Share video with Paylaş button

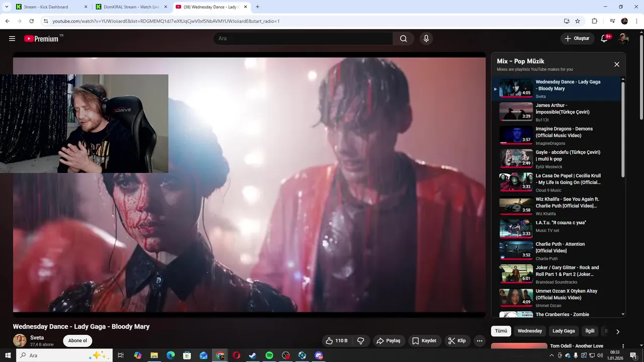[388, 341]
